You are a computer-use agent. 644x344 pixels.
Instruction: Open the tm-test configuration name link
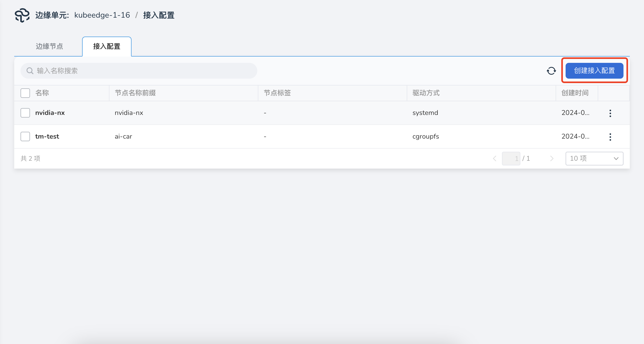pos(47,136)
